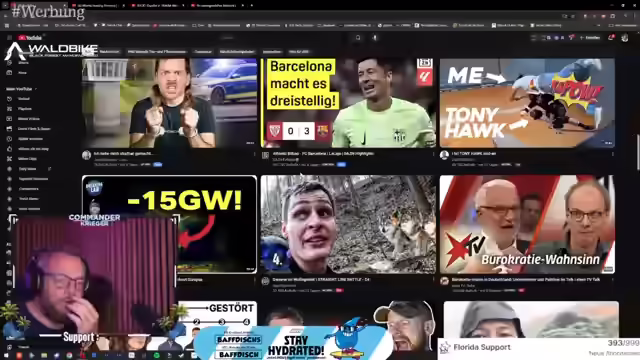Start voice search with the microphone icon

[x=375, y=38]
